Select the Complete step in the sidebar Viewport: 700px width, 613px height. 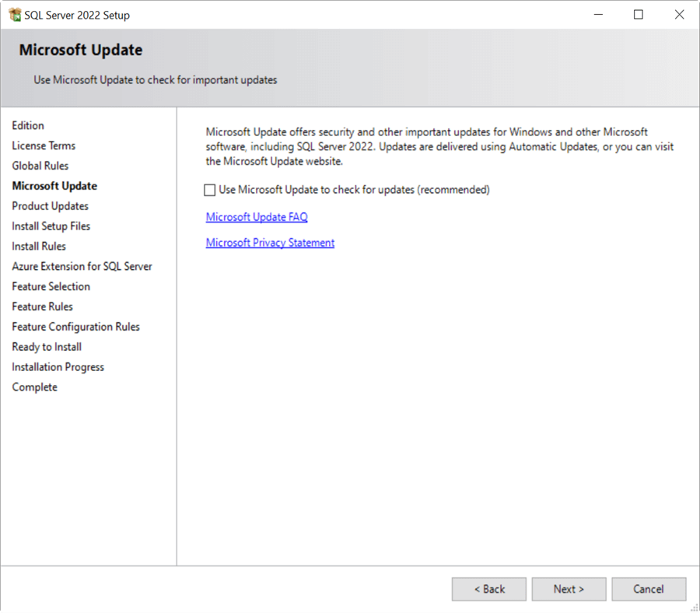coord(34,387)
